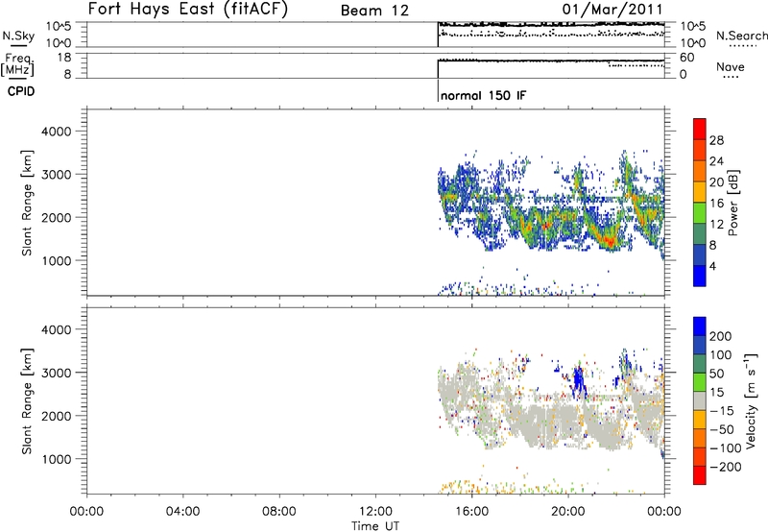Click the 'Nave' legend label
The height and width of the screenshot is (532, 768).
731,66
